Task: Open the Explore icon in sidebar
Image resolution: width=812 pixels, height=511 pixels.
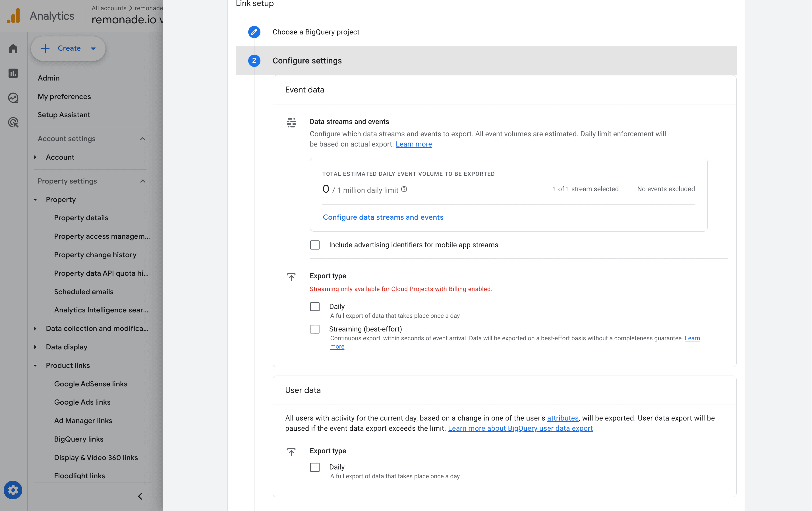Action: pos(13,98)
